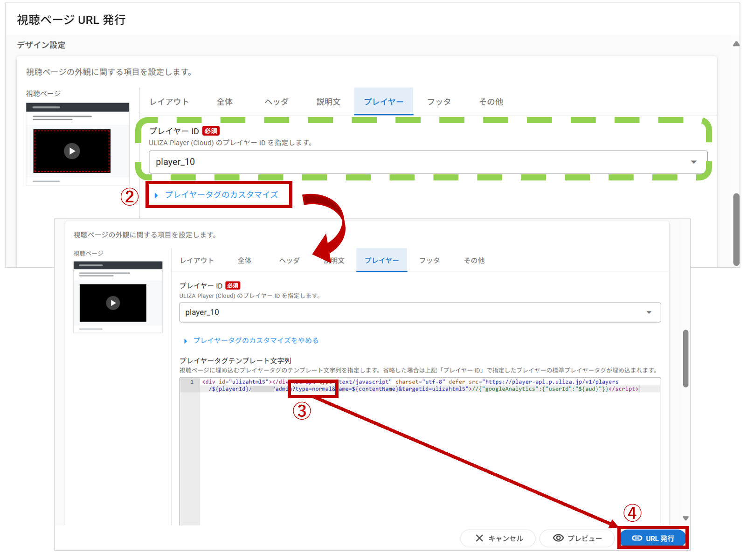The image size is (747, 560).
Task: Open the lower フッタ tab
Action: click(429, 261)
